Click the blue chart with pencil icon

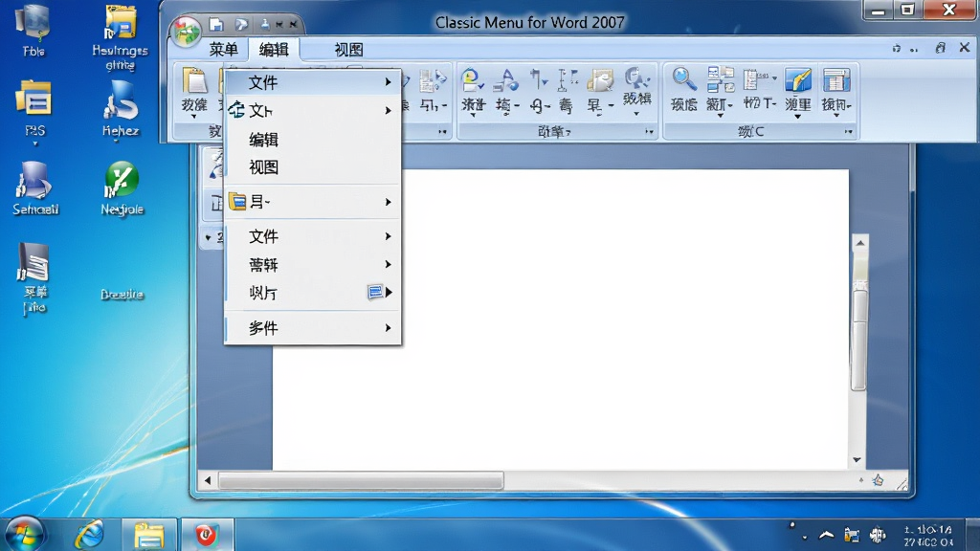798,80
